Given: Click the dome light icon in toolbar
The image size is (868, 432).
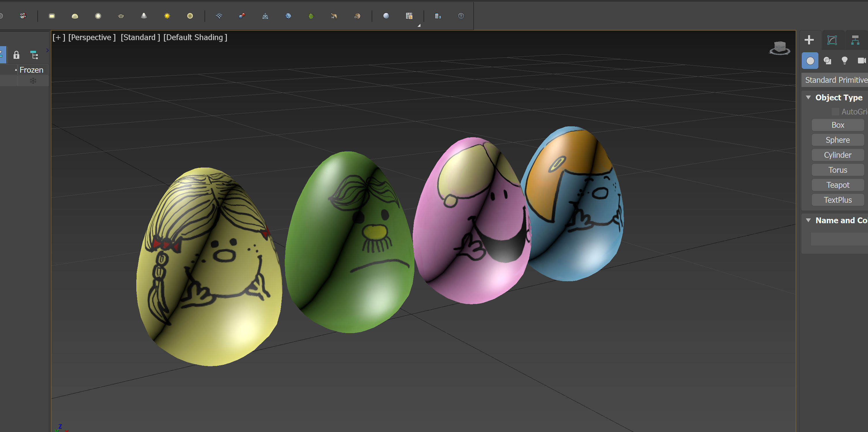Looking at the screenshot, I should pyautogui.click(x=75, y=16).
